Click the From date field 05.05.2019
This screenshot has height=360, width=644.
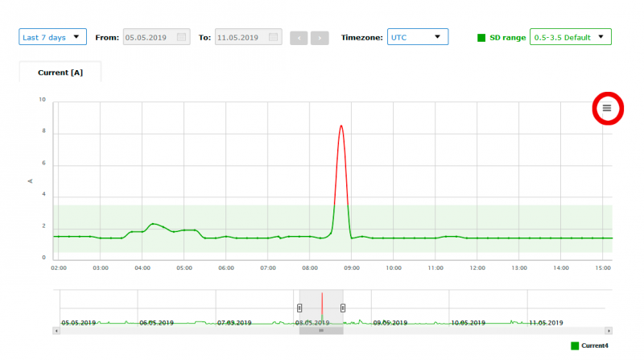coord(149,37)
